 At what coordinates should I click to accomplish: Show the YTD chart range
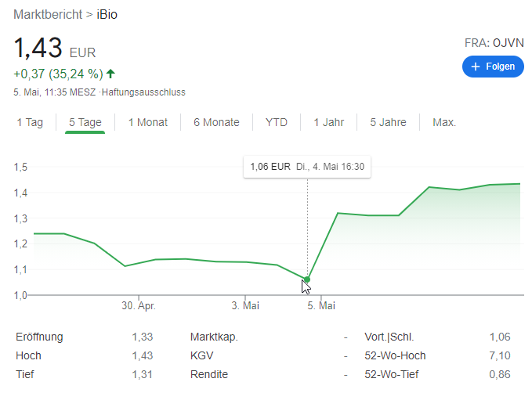click(x=276, y=122)
